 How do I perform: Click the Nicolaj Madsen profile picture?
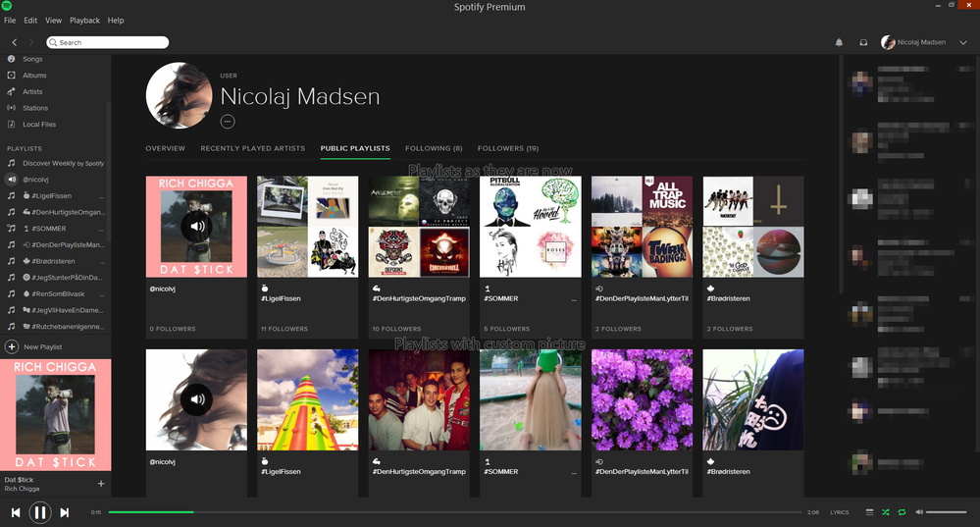[179, 95]
